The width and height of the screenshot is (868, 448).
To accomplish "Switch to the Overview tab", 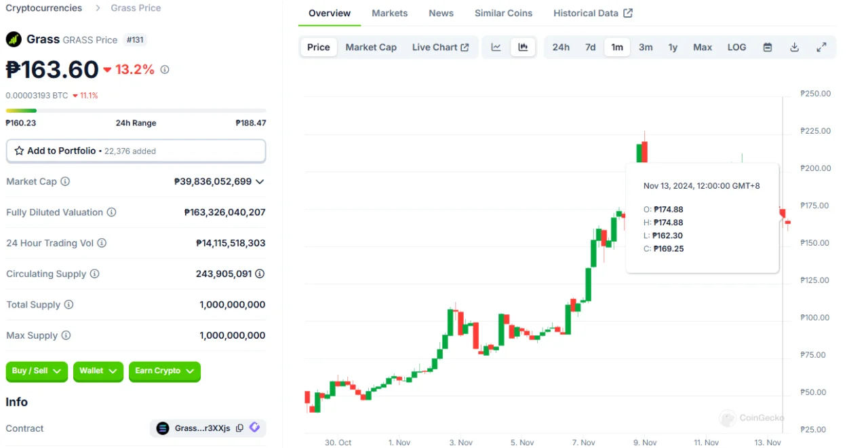I will click(x=330, y=13).
